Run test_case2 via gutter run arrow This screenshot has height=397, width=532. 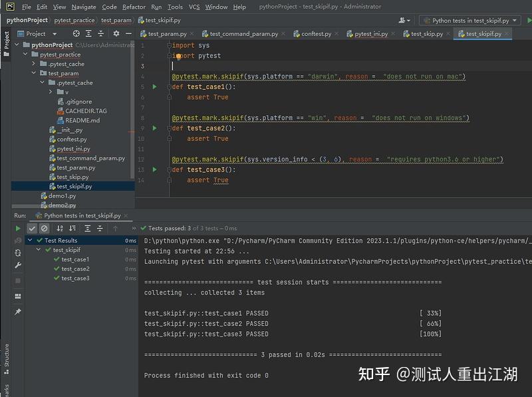pos(155,128)
